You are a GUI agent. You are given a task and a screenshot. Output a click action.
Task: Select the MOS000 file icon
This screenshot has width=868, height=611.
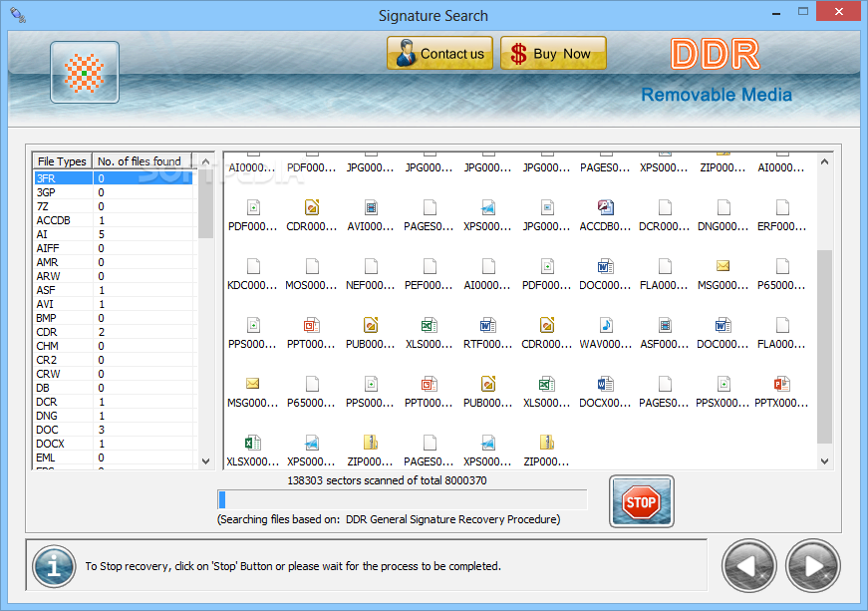coord(312,267)
